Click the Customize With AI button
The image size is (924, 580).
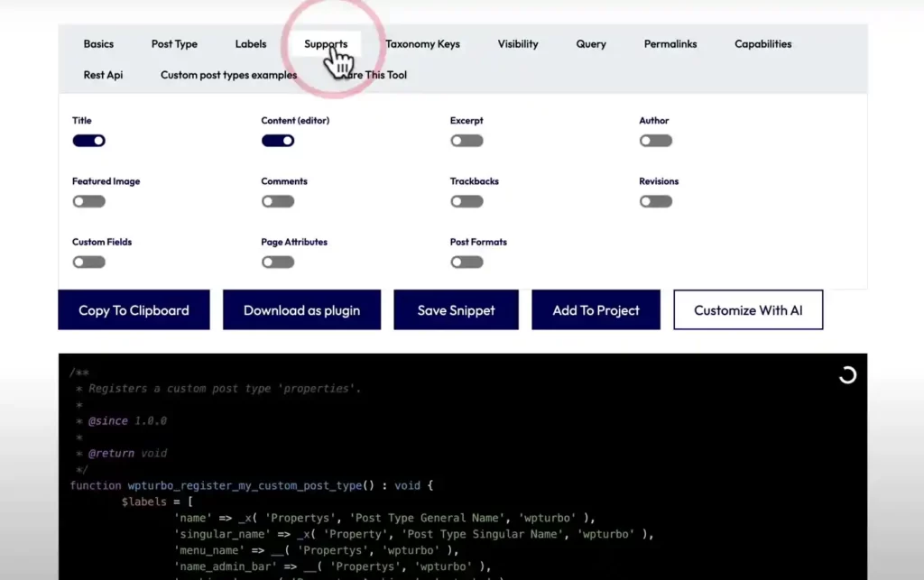(748, 309)
